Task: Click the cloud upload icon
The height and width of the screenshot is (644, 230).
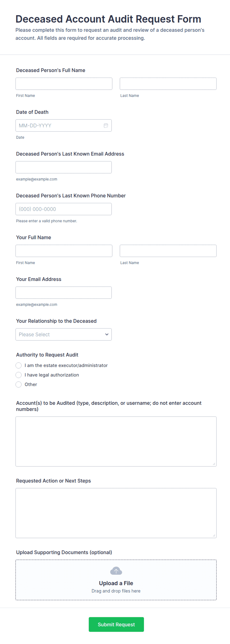Action: (x=116, y=571)
